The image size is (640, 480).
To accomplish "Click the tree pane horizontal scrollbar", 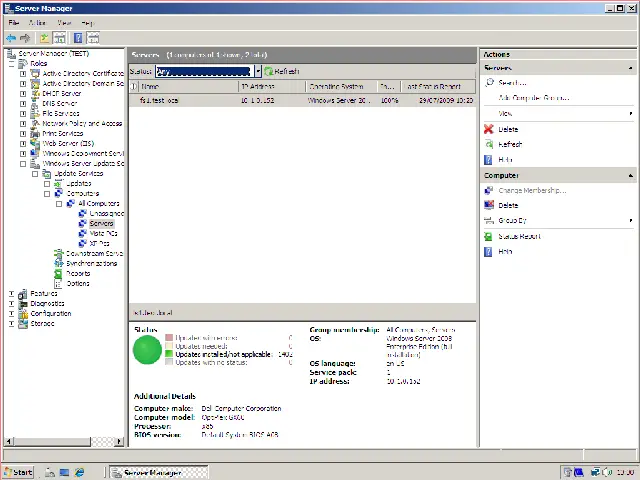I will 63,441.
